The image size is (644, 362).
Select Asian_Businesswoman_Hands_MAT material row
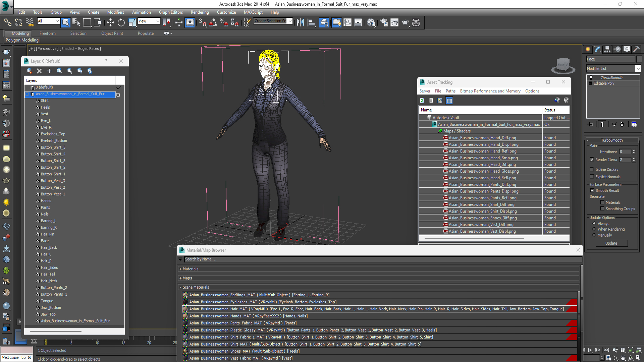(x=380, y=316)
